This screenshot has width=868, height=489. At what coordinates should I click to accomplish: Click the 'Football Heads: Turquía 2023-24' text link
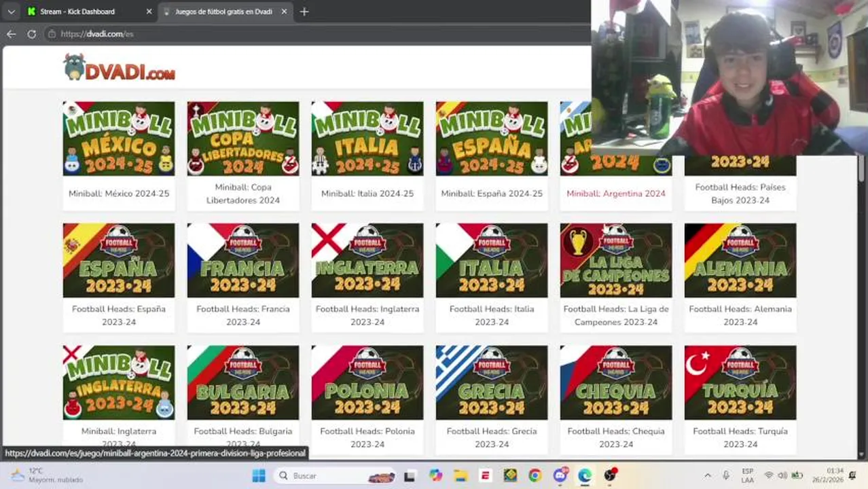pyautogui.click(x=740, y=437)
